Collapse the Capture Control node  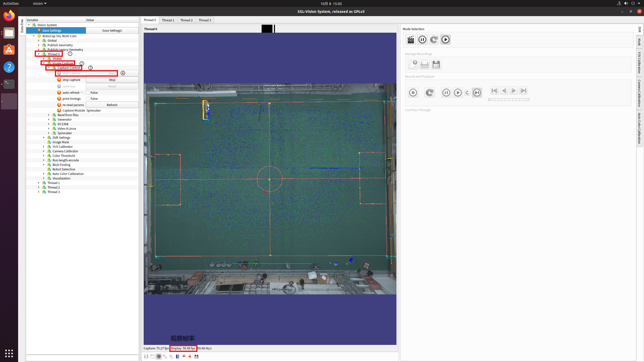click(x=49, y=68)
